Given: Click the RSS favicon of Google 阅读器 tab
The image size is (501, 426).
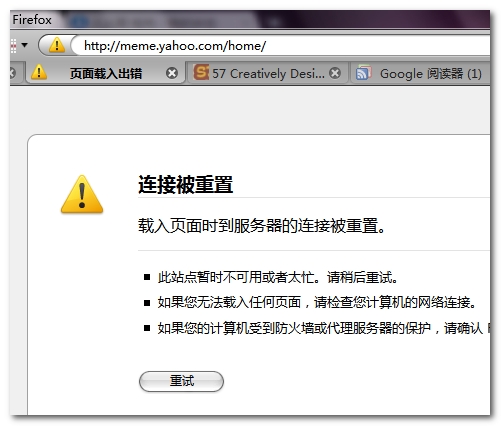Looking at the screenshot, I should tap(363, 72).
